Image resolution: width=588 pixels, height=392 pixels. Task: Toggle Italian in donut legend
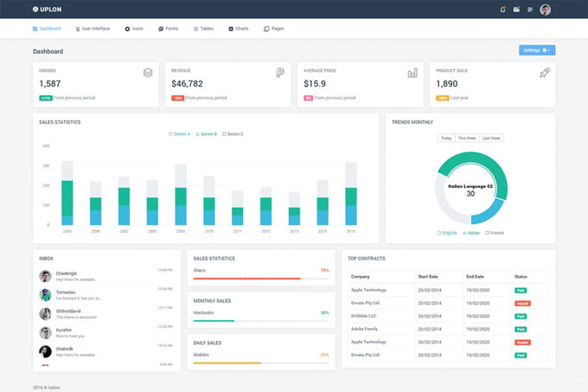pos(471,233)
